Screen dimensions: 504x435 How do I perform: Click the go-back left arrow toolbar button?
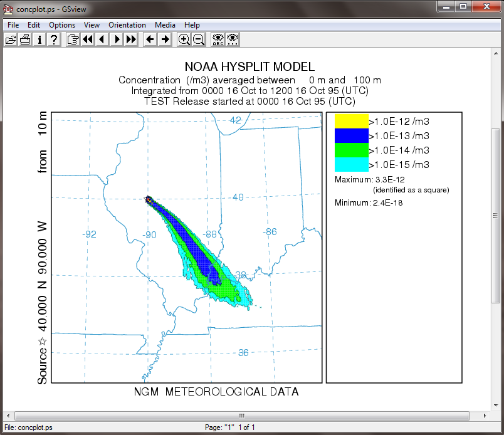point(150,39)
